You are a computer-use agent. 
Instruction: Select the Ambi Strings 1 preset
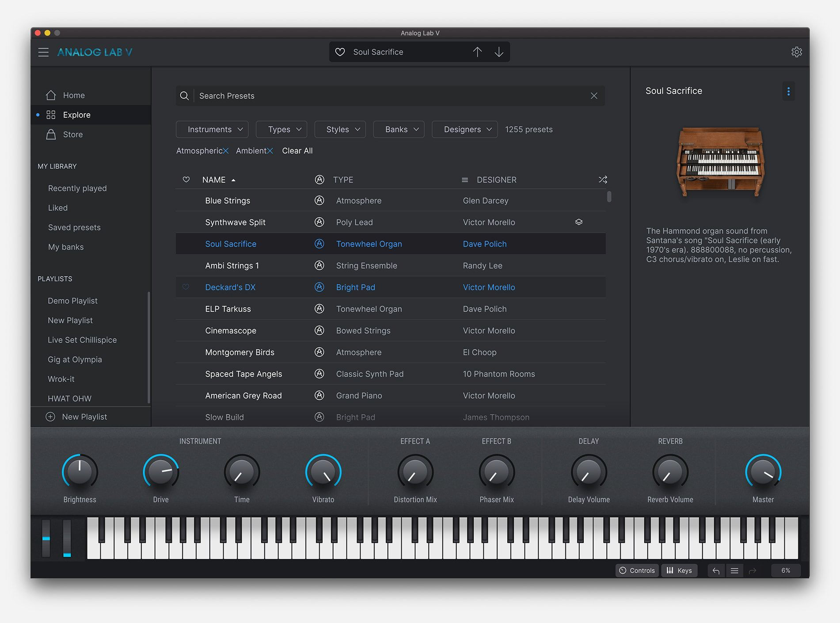coord(391,265)
